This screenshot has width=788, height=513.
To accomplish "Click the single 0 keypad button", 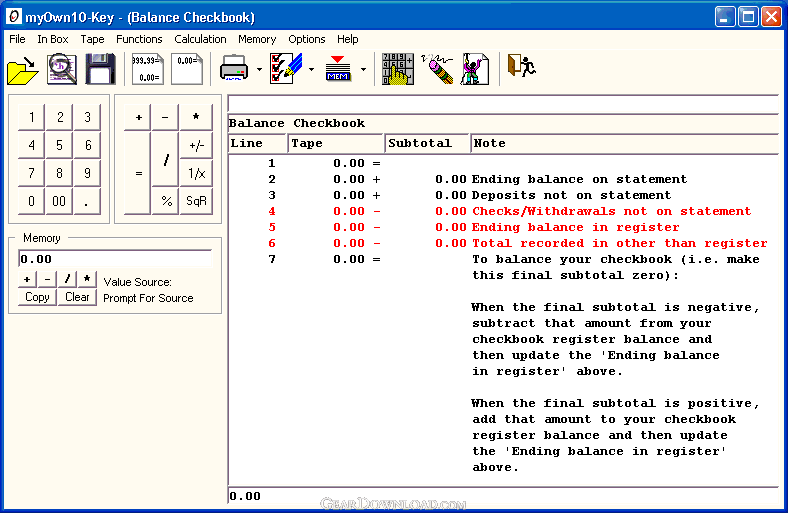I will pyautogui.click(x=31, y=201).
